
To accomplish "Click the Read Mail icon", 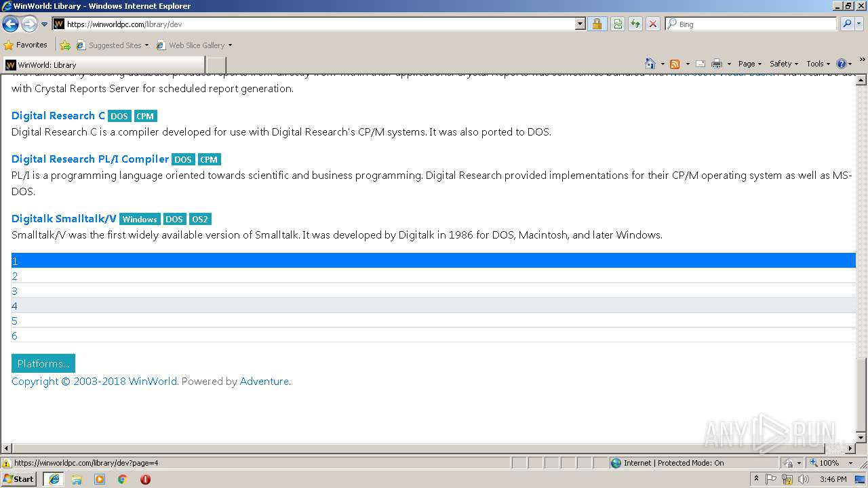I will click(701, 64).
